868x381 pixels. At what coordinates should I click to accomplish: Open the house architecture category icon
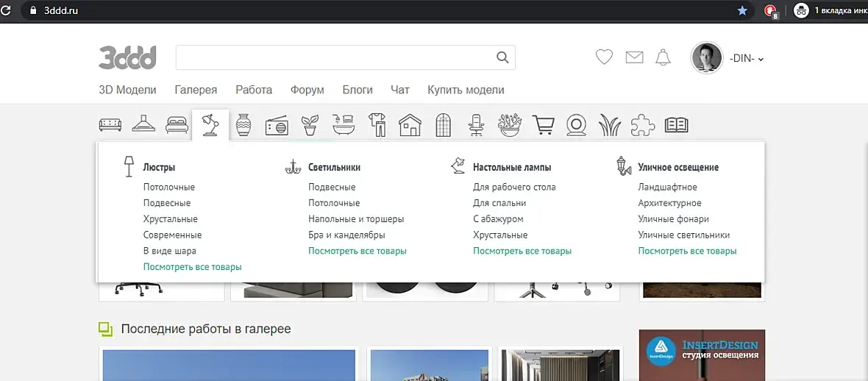click(410, 125)
